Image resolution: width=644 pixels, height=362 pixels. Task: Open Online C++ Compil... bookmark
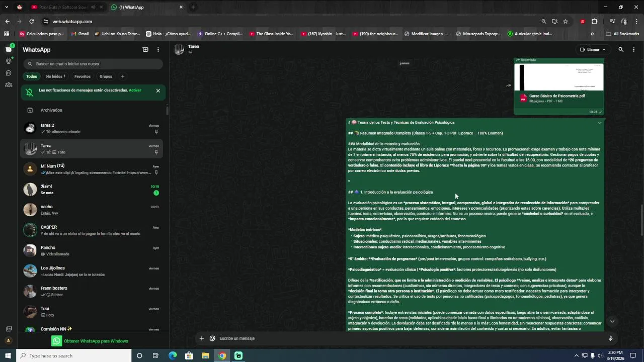[x=219, y=34]
